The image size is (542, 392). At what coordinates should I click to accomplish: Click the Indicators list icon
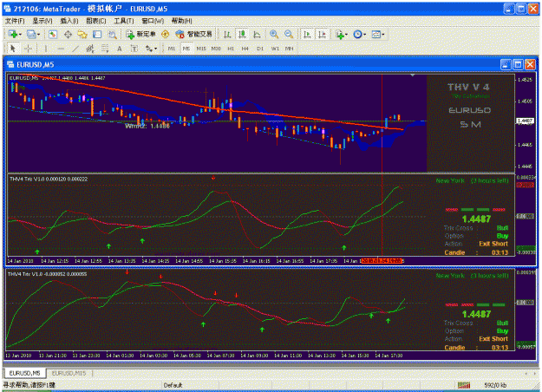339,34
